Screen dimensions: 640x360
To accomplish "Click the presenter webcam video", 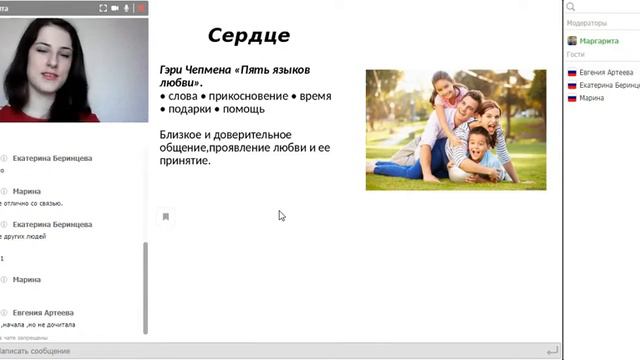I will 74,69.
